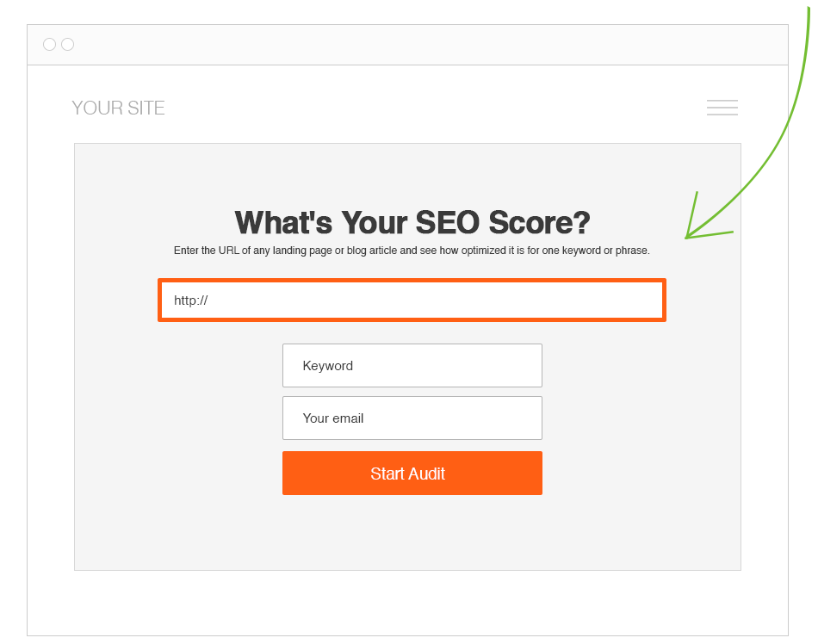Viewport: 818px width, 644px height.
Task: Open the hamburger menu icon
Action: click(x=722, y=108)
